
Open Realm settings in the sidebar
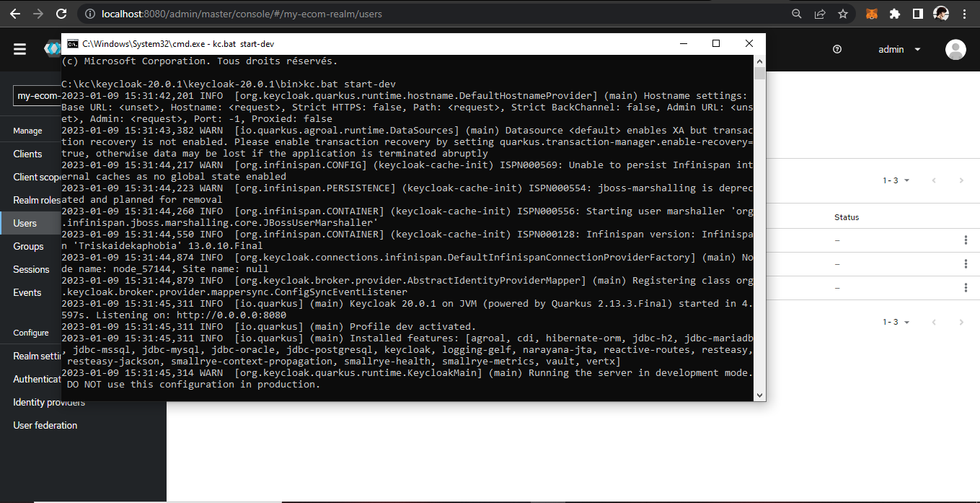(x=37, y=356)
